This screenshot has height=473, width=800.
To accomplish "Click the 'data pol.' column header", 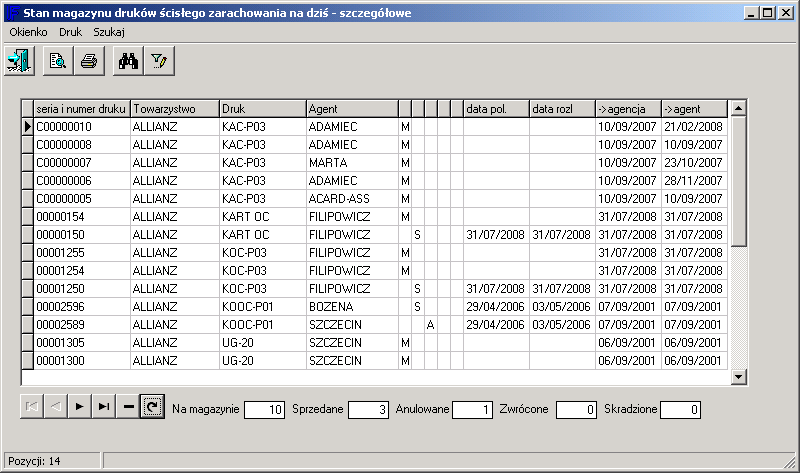I will pos(496,109).
